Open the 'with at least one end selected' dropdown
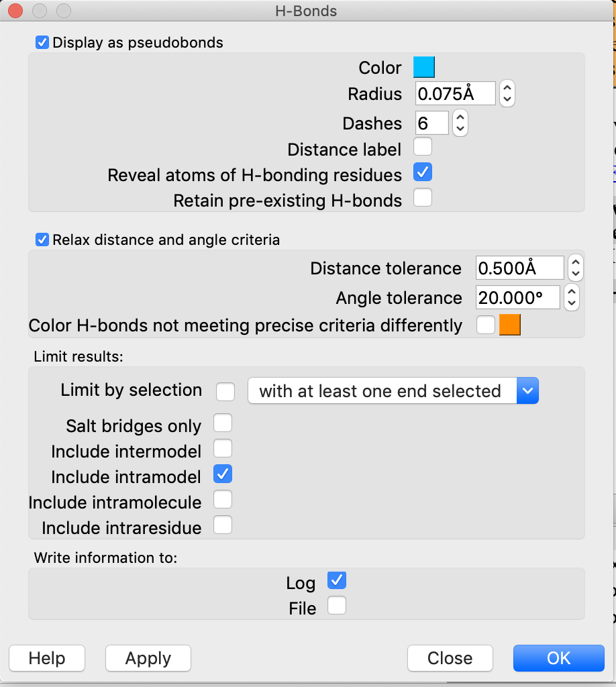616x687 pixels. coord(393,391)
